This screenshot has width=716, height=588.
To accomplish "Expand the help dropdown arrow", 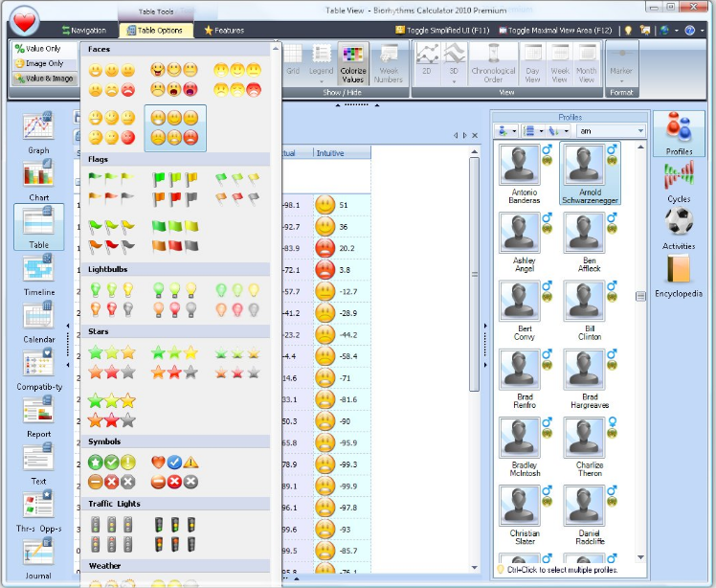I will click(702, 31).
